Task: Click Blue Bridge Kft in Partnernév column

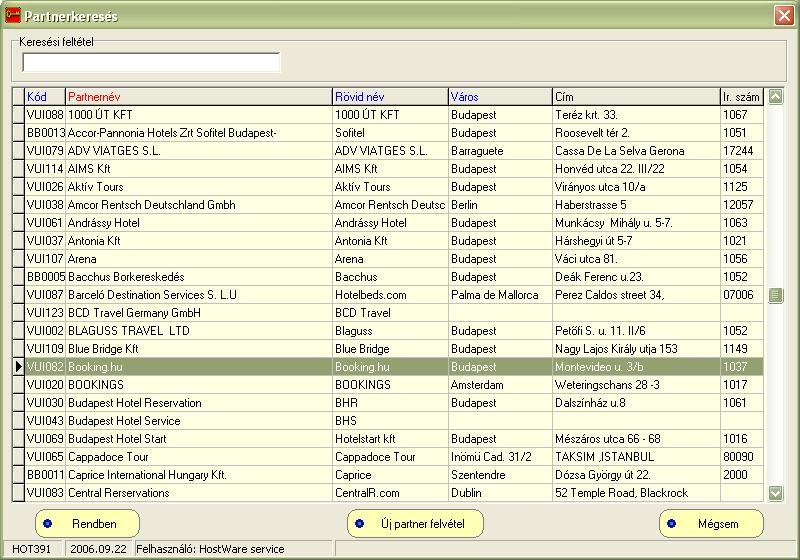Action: click(103, 349)
